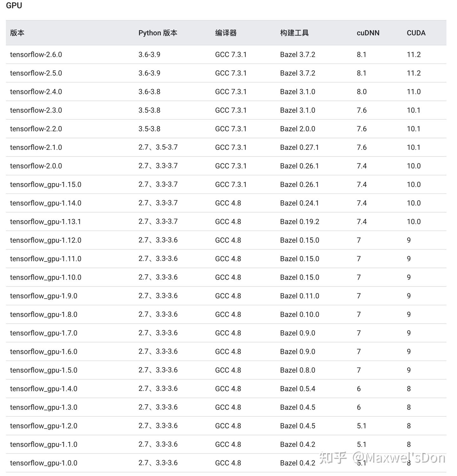The width and height of the screenshot is (457, 476).
Task: Select the tensorflow_gpu-1.0.0 bottom row
Action: pos(44,463)
